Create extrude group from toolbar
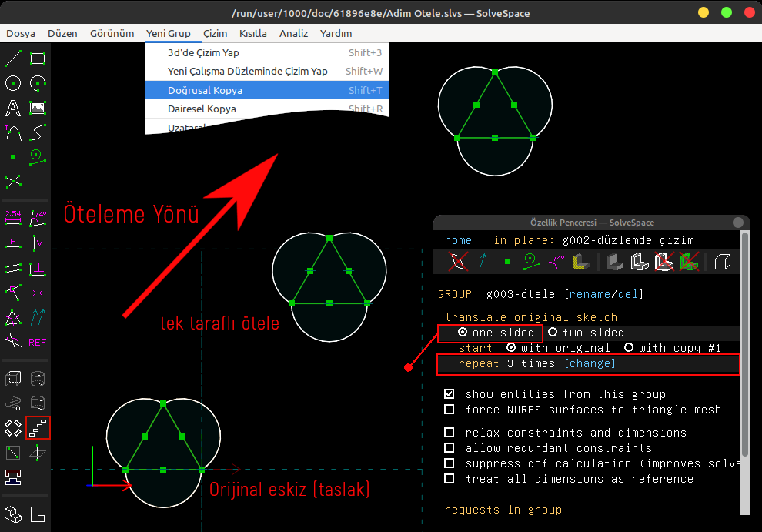762x532 pixels. coord(13,378)
